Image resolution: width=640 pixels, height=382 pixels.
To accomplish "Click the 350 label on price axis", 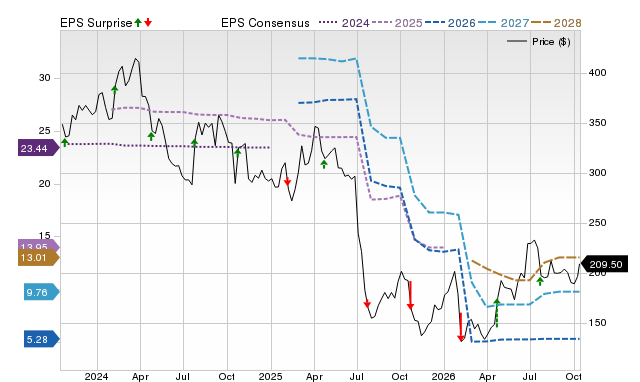I will coord(597,122).
